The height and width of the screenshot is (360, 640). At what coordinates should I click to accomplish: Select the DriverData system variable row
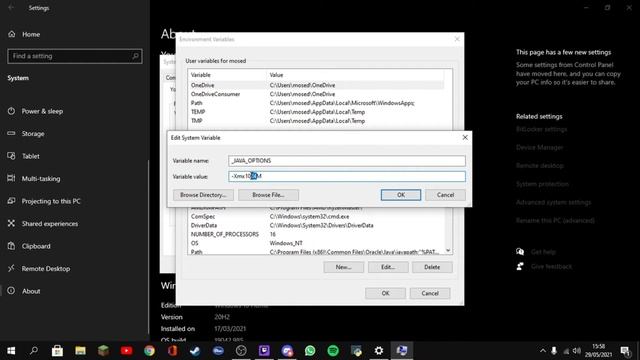coord(316,225)
